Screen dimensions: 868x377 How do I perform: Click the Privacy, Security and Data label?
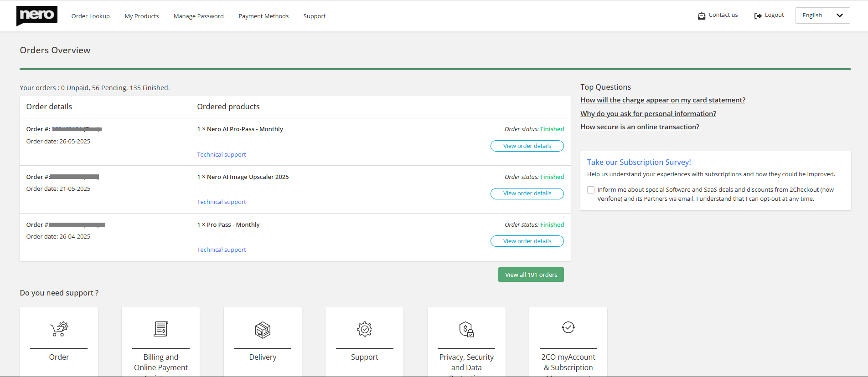pos(466,362)
